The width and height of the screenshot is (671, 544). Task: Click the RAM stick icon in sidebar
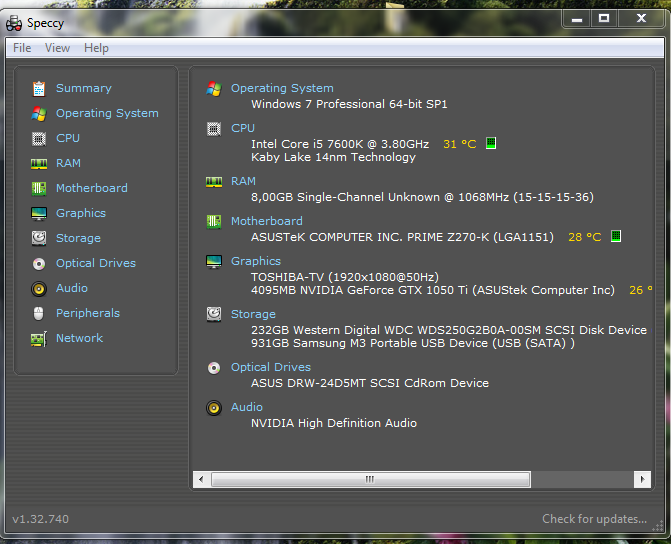[39, 163]
